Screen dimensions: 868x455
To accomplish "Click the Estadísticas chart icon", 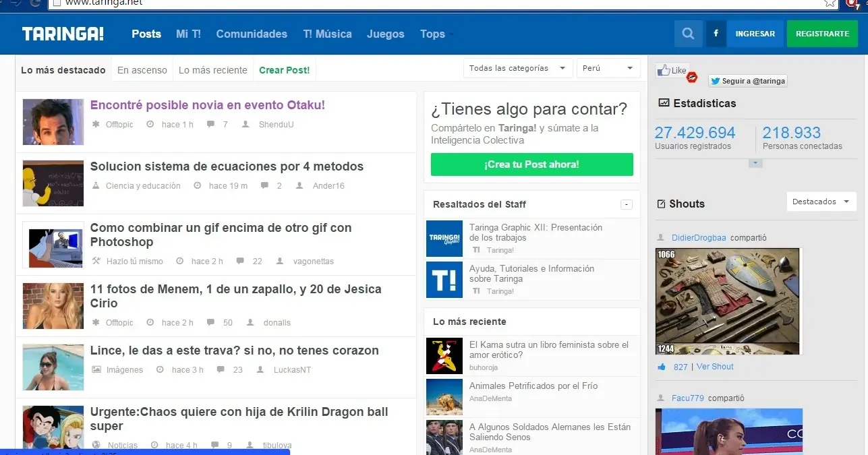I will (x=664, y=103).
